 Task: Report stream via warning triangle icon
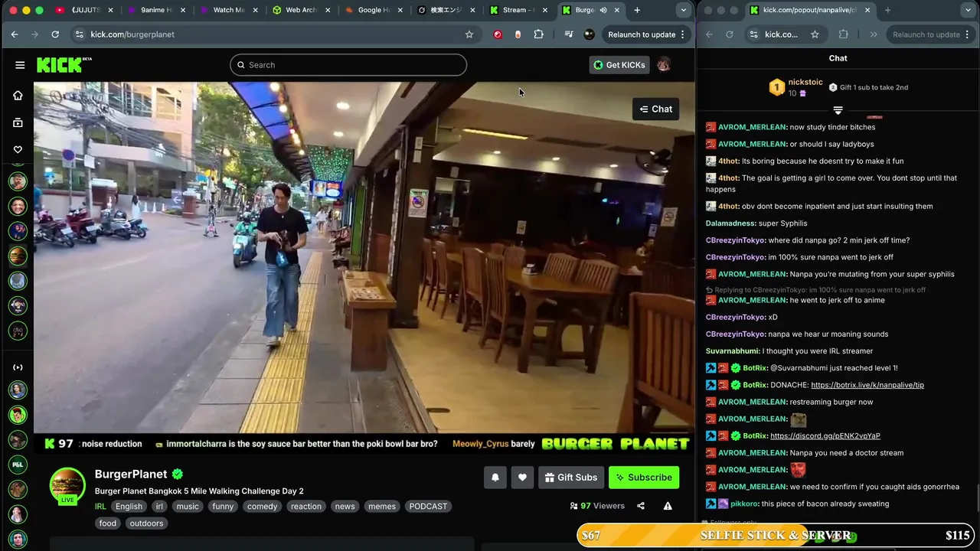tap(668, 506)
